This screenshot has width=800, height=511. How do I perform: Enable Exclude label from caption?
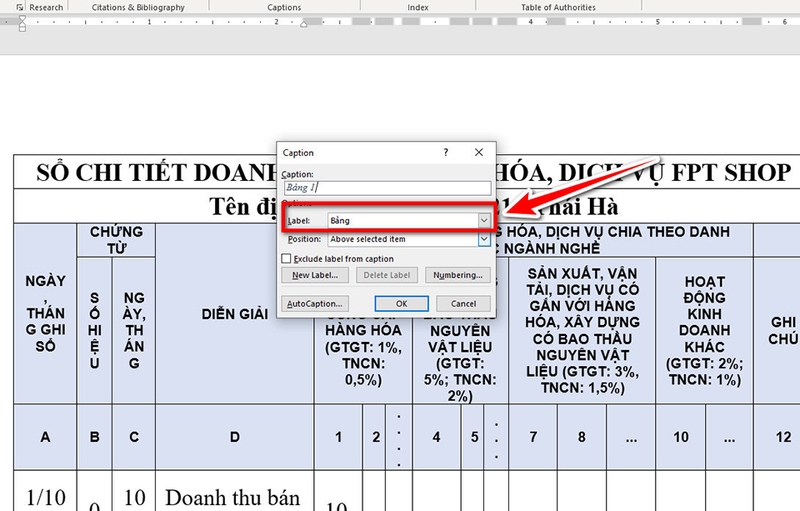(x=287, y=259)
